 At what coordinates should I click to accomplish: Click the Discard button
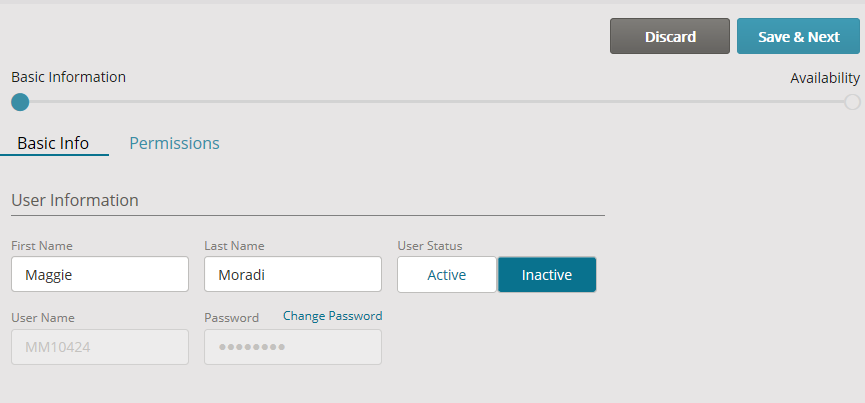670,36
